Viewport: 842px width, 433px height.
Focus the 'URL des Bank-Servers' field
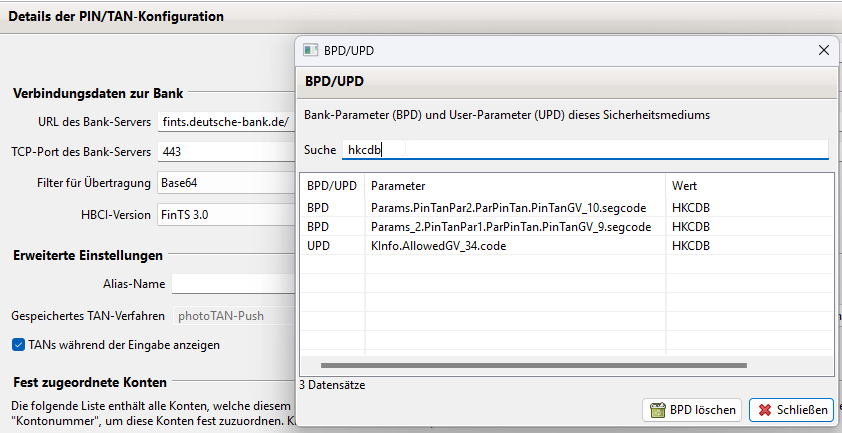226,122
